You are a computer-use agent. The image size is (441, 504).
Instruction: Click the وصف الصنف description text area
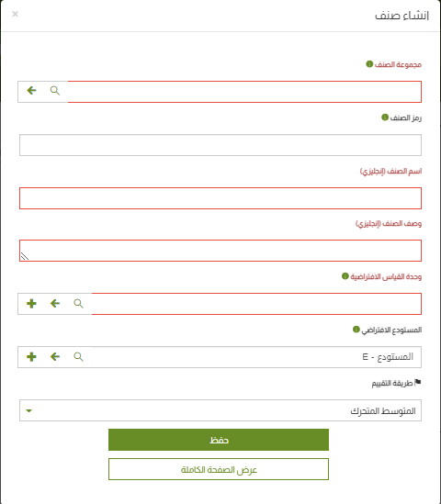tap(220, 251)
